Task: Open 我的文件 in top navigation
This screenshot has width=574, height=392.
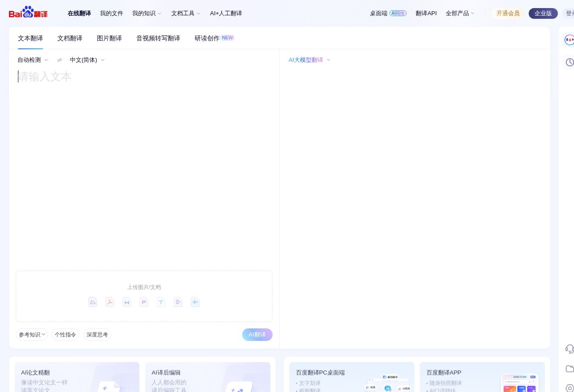Action: 112,13
